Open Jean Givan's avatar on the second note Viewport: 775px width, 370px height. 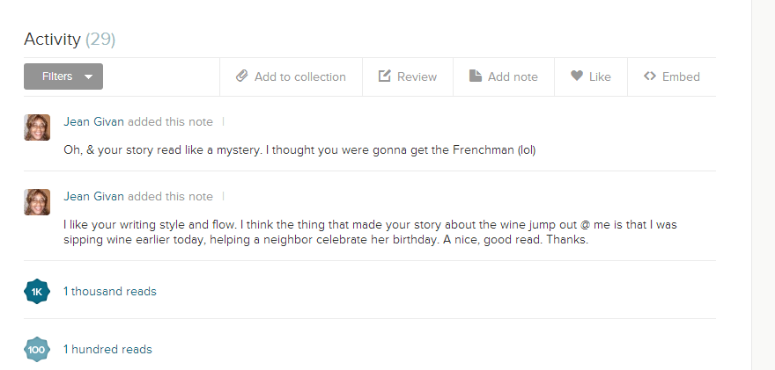(x=37, y=202)
